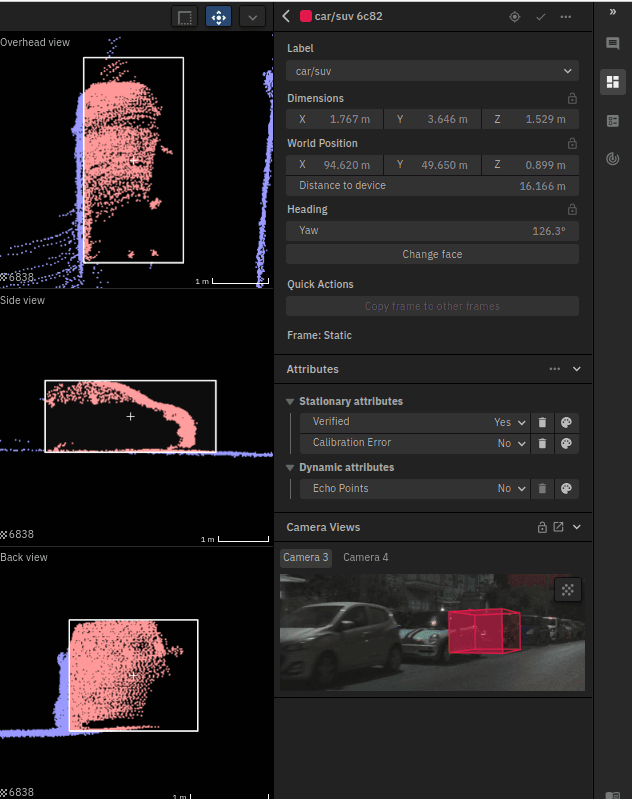The height and width of the screenshot is (799, 632).
Task: Edit World Position X 94.620 m
Action: (334, 165)
